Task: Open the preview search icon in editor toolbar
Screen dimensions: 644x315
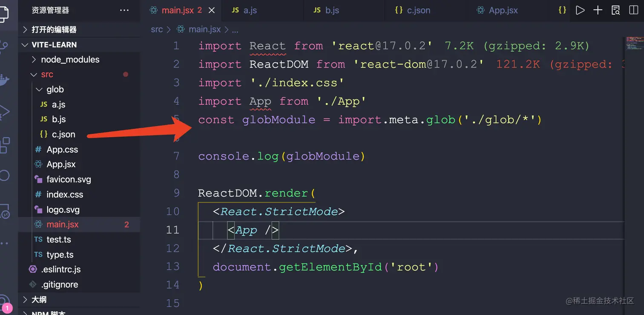Action: click(x=616, y=10)
